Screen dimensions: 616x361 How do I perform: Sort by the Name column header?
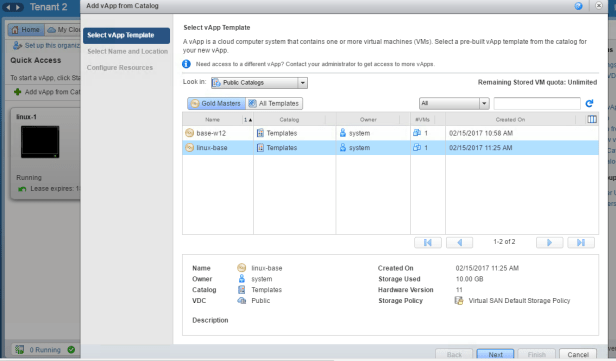213,119
